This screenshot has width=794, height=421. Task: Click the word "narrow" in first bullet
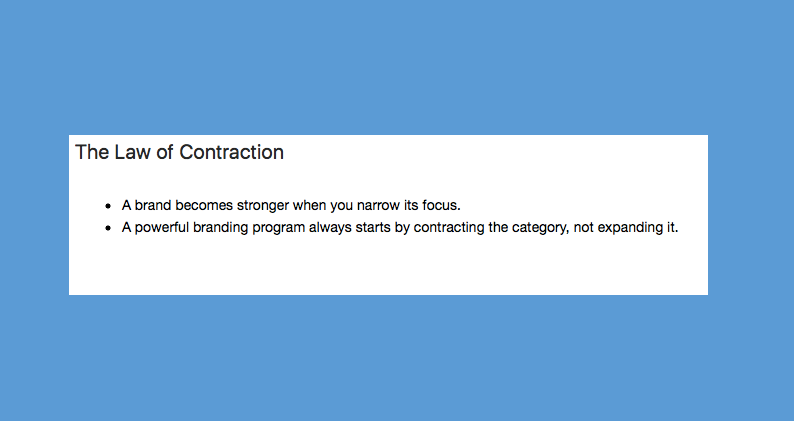coord(378,206)
